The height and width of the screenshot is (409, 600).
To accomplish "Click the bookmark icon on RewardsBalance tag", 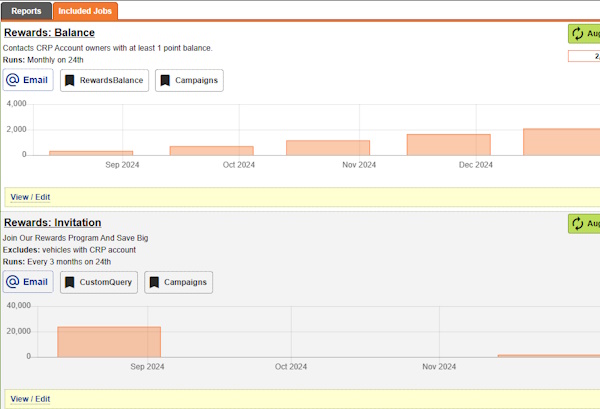I will click(70, 80).
